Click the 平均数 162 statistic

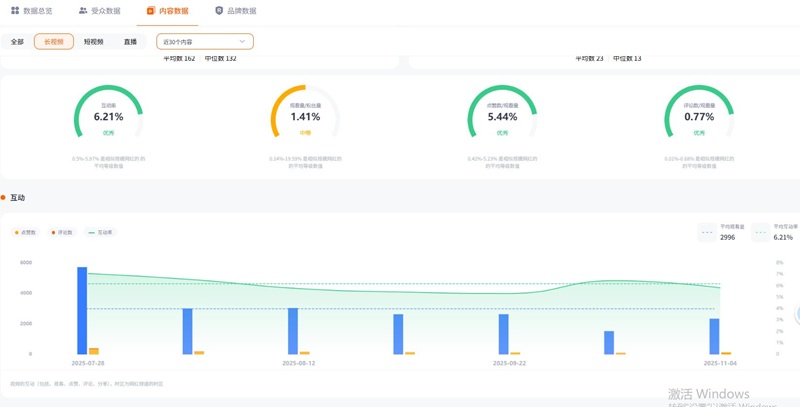tap(179, 59)
